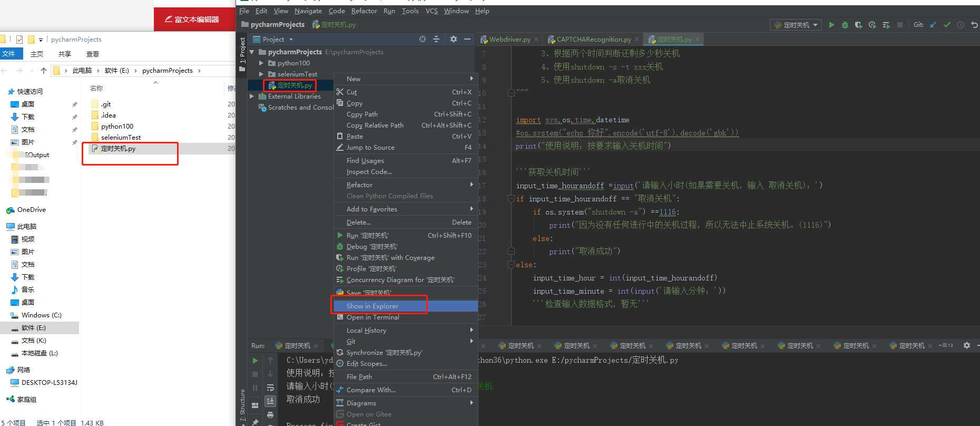This screenshot has height=426, width=980.
Task: Click the locate-file target icon in the Project panel
Action: click(x=423, y=39)
